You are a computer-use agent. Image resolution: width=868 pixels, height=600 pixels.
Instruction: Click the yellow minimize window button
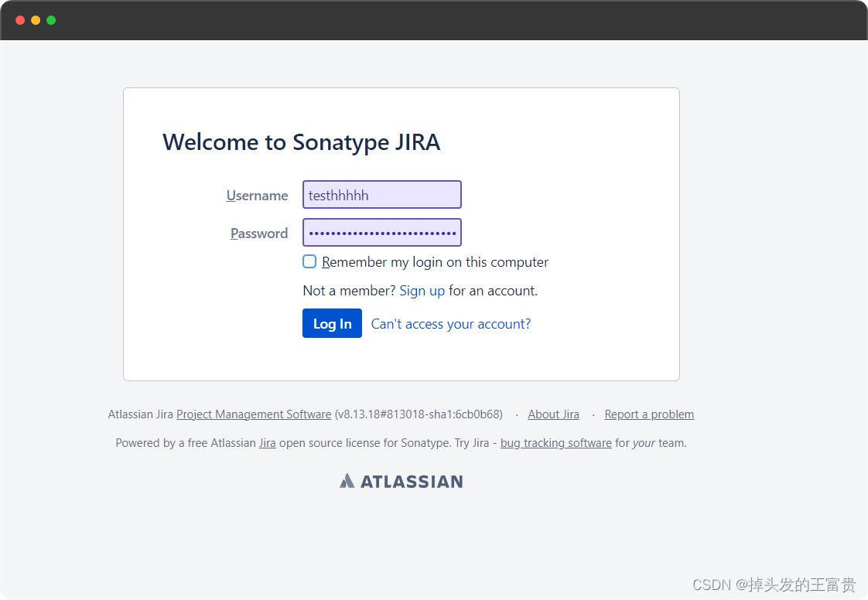(36, 20)
